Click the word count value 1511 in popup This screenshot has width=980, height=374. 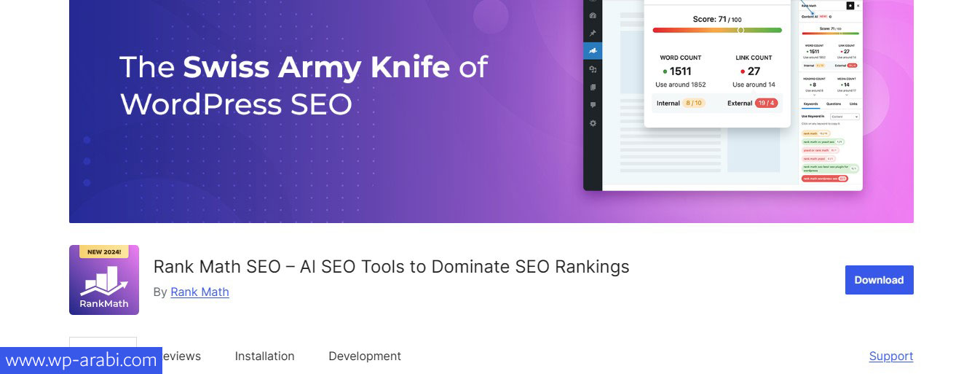click(679, 71)
